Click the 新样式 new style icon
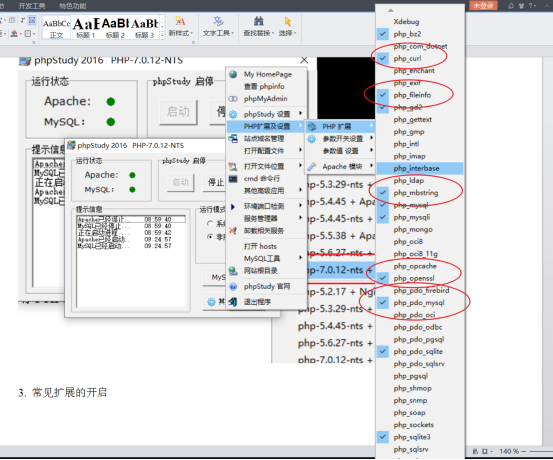 click(x=180, y=21)
